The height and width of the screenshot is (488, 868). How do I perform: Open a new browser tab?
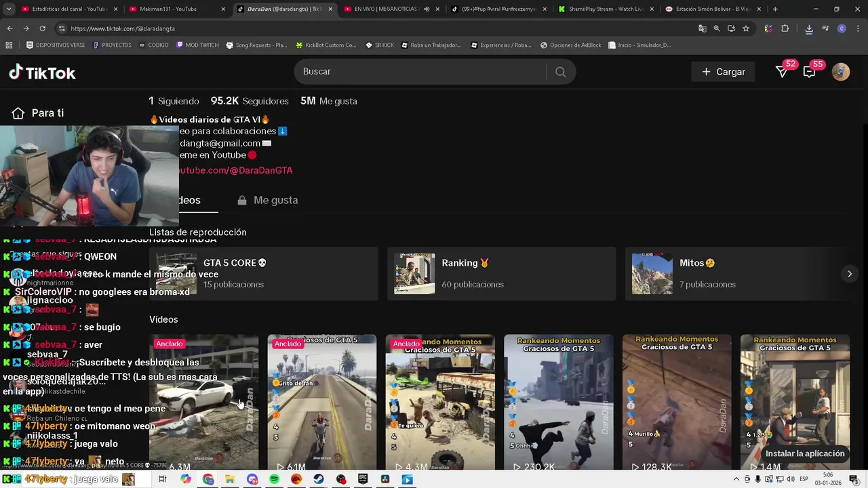point(775,9)
